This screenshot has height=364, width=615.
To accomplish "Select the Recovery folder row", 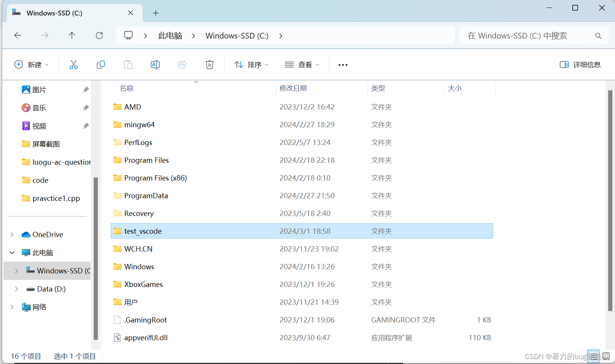I will click(x=302, y=213).
